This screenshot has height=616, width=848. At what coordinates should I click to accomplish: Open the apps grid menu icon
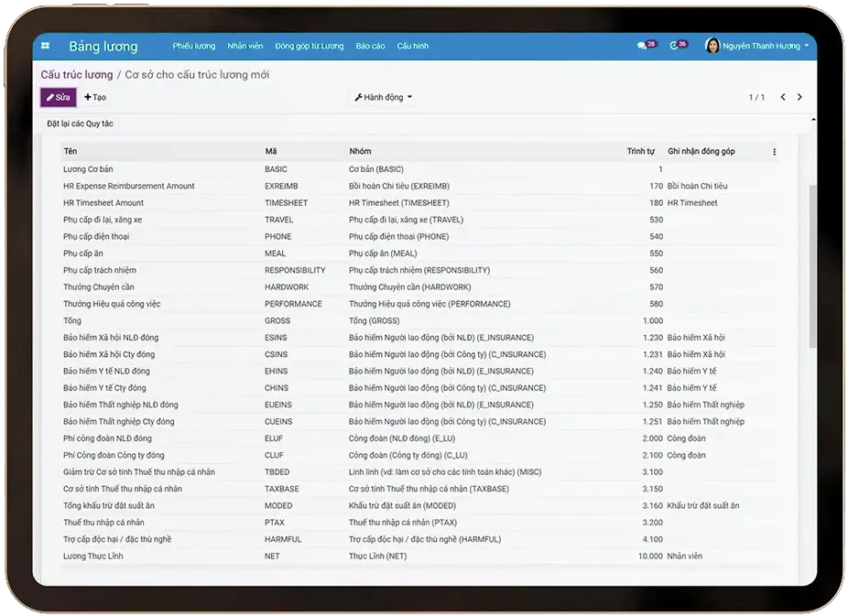click(49, 46)
